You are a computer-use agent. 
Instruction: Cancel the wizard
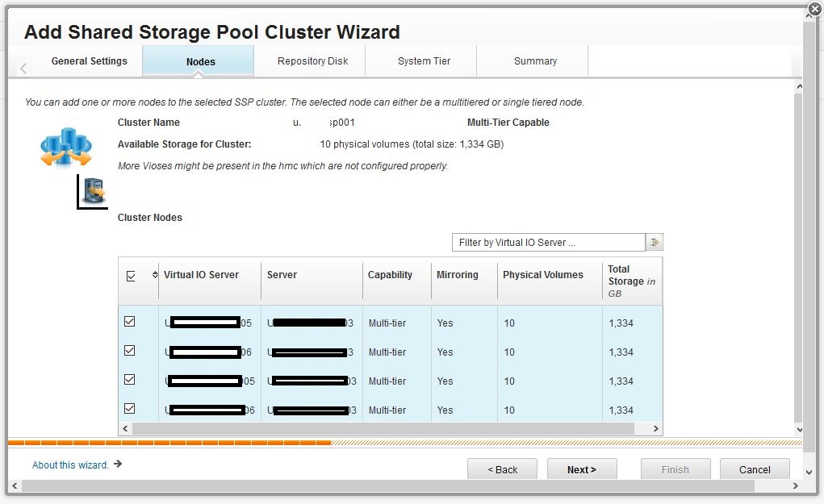755,469
